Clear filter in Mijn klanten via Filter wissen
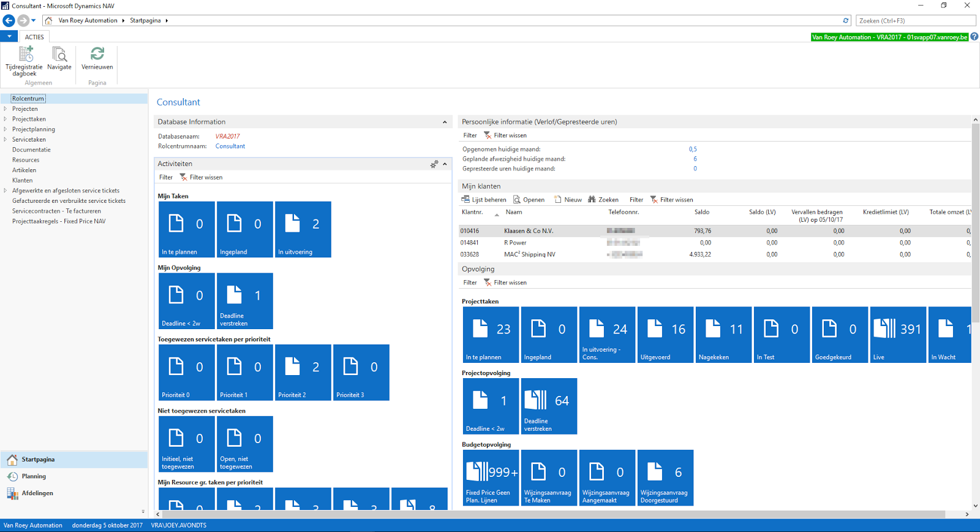The height and width of the screenshot is (532, 980). pos(671,200)
